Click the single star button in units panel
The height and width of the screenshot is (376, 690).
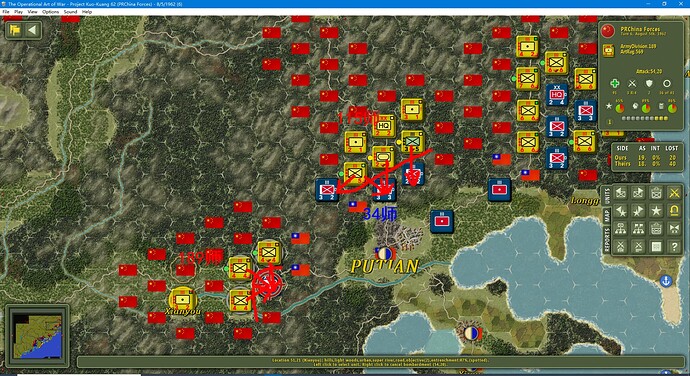pyautogui.click(x=656, y=211)
